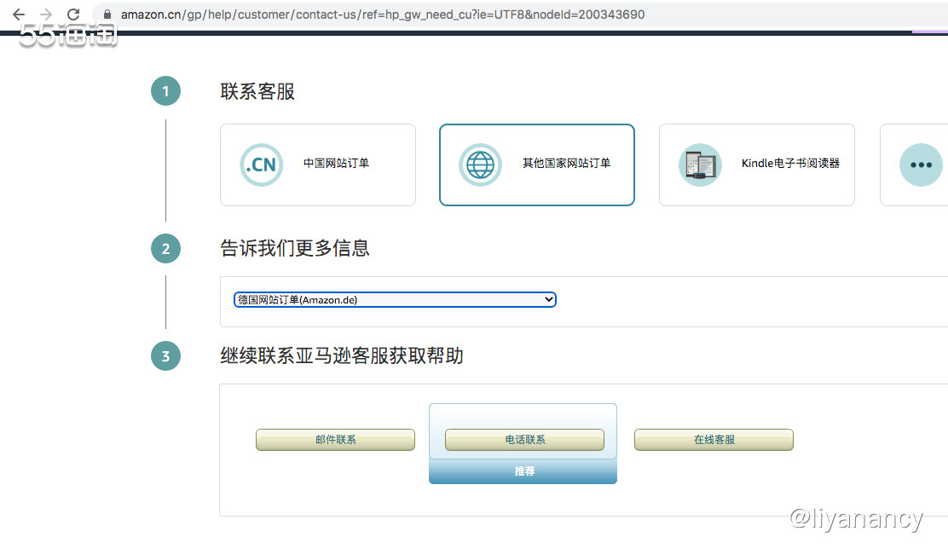Start chat with 在线客服 button

(x=714, y=440)
